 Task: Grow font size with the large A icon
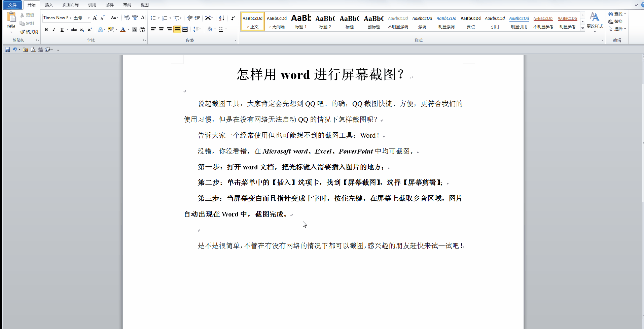(x=95, y=18)
